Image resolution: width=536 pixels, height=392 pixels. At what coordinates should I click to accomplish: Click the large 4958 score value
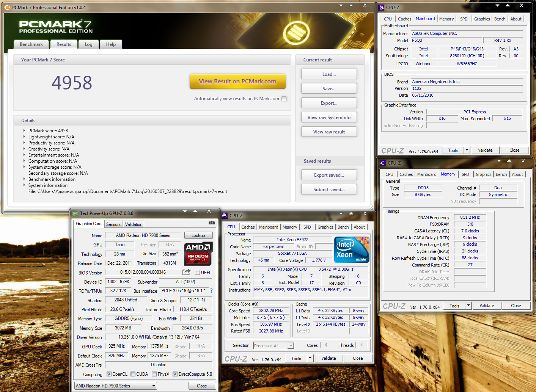(72, 83)
